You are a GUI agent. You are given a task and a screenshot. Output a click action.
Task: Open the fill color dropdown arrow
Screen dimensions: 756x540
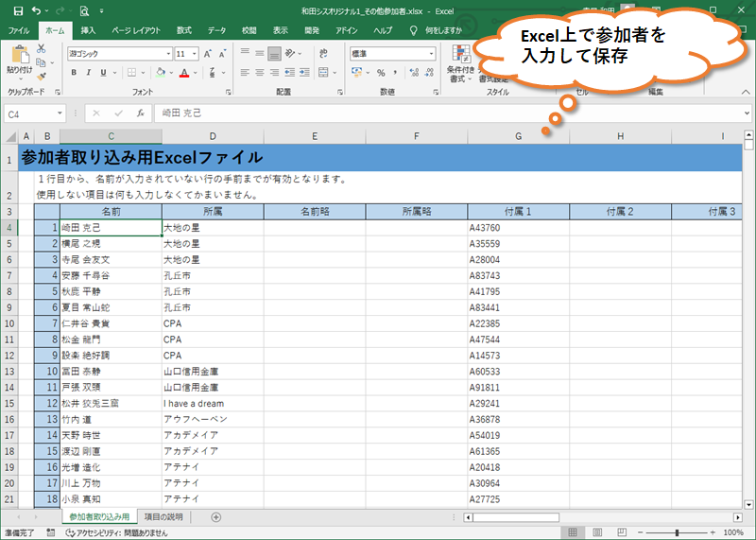pyautogui.click(x=171, y=73)
